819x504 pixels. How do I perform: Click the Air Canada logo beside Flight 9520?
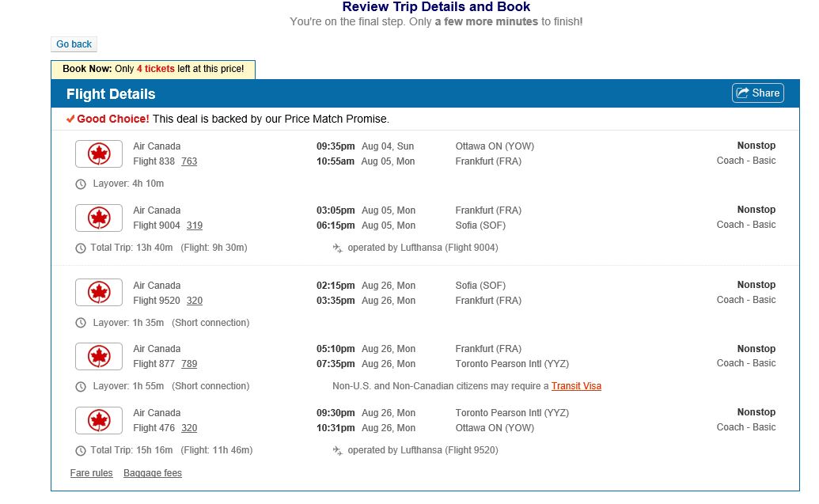pyautogui.click(x=98, y=293)
